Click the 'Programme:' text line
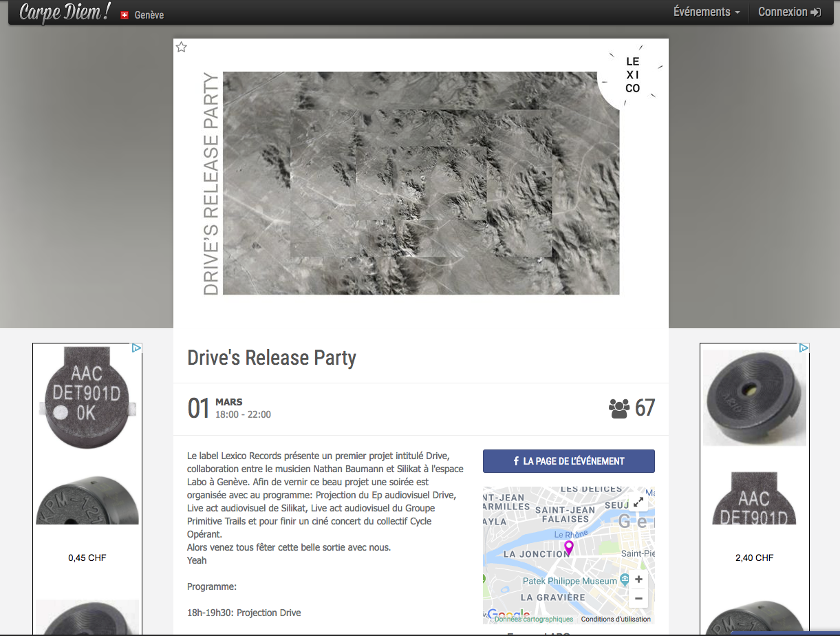This screenshot has width=840, height=636. point(212,587)
